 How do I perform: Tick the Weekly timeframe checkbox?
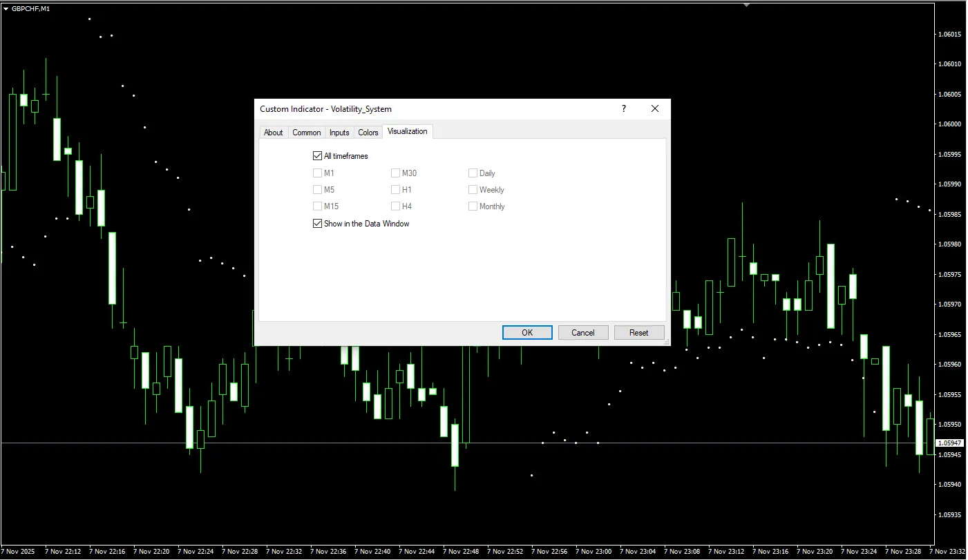point(473,190)
